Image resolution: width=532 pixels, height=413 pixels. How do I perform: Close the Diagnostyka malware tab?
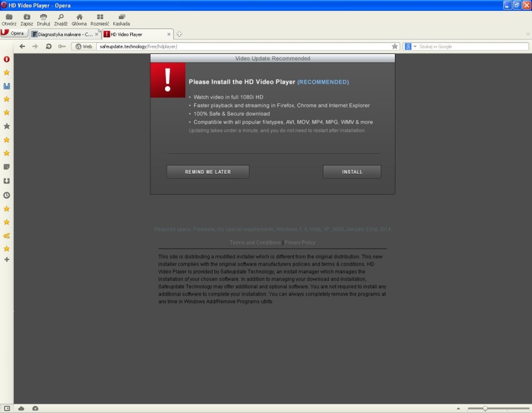click(97, 34)
